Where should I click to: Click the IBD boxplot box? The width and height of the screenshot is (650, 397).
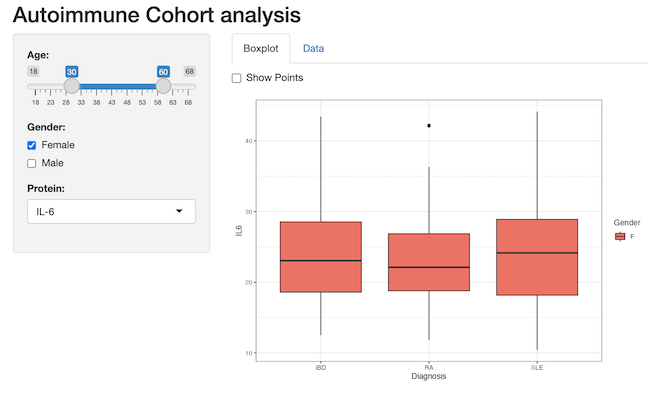tap(321, 257)
